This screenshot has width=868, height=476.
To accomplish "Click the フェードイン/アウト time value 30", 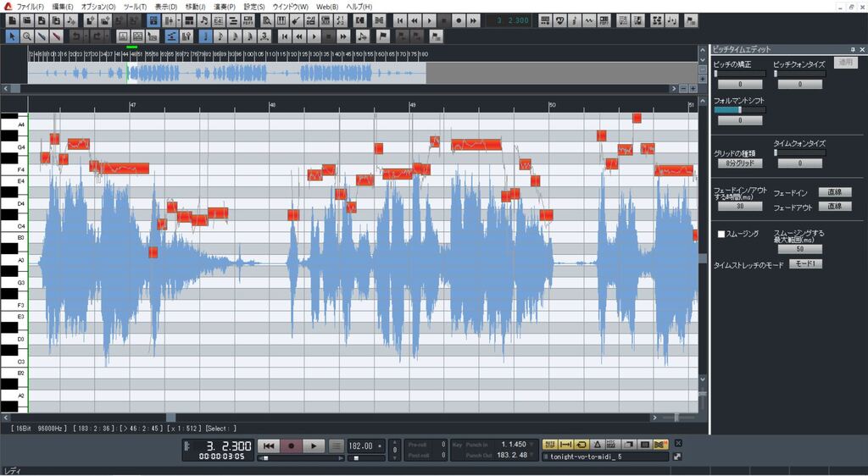I will pyautogui.click(x=740, y=206).
